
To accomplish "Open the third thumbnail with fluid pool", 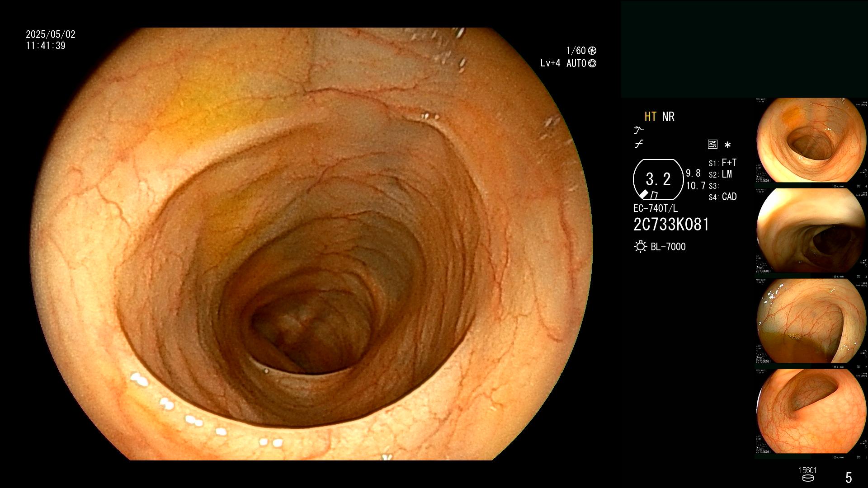I will (x=811, y=321).
